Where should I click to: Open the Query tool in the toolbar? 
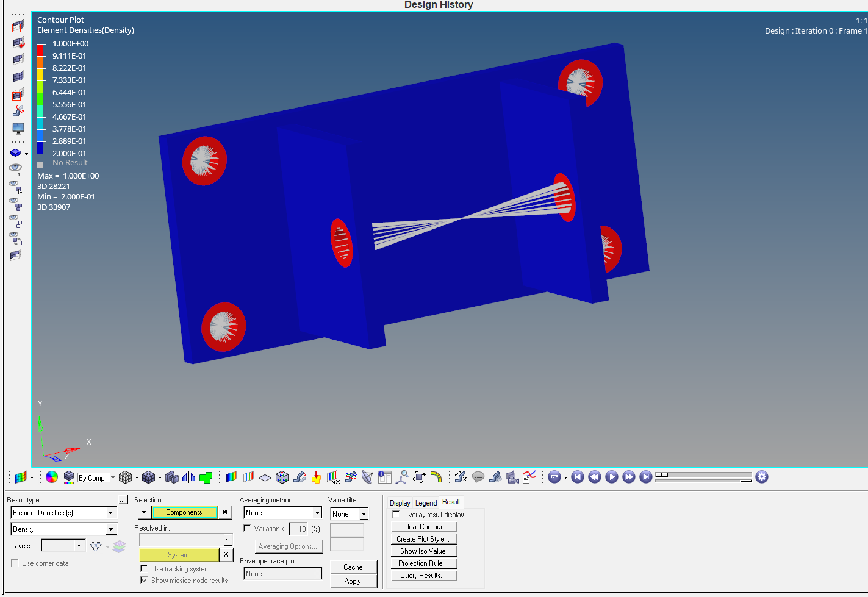click(401, 477)
